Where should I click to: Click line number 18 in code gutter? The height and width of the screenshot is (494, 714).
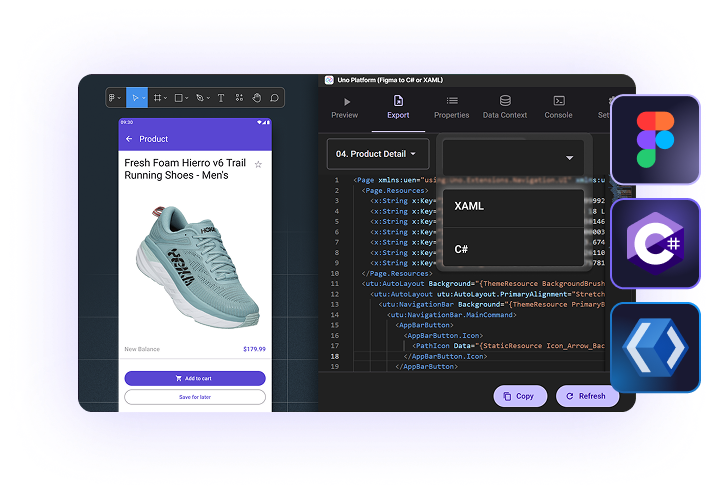tap(335, 356)
